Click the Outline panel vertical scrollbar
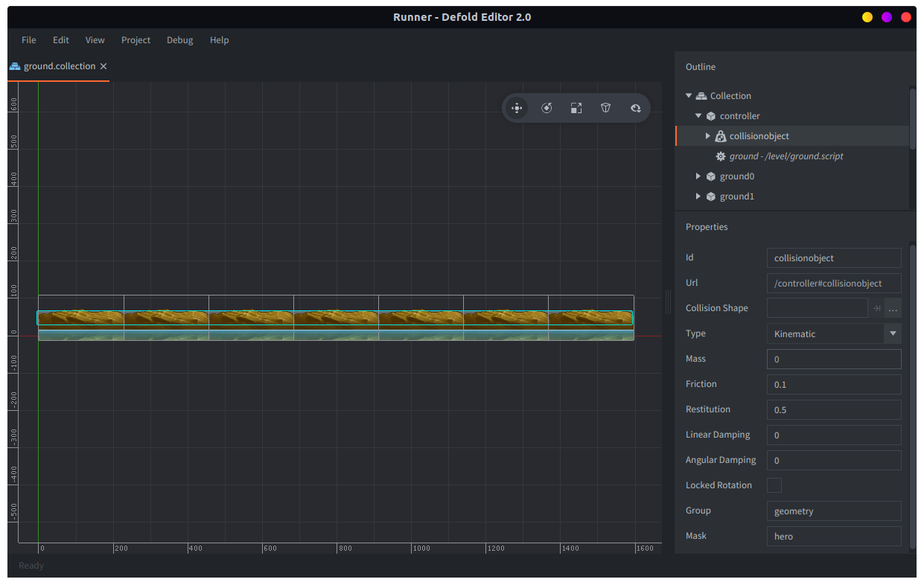The width and height of the screenshot is (924, 585). click(913, 119)
